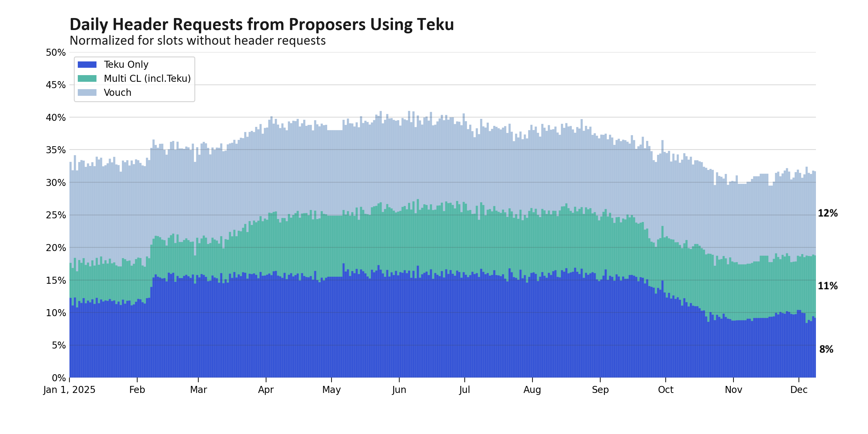Click the "Nov" x-axis tick label

733,390
